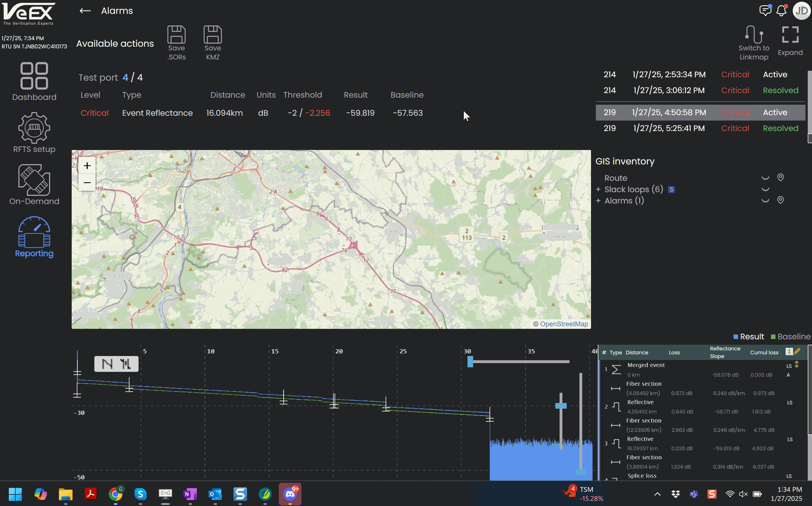Open the chat messages icon
812x506 pixels.
click(765, 11)
